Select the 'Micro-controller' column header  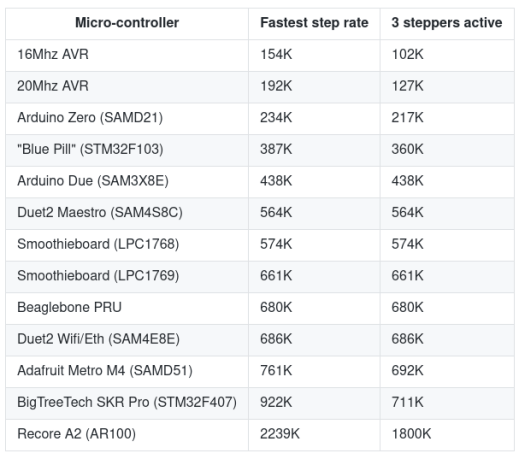[x=127, y=23]
